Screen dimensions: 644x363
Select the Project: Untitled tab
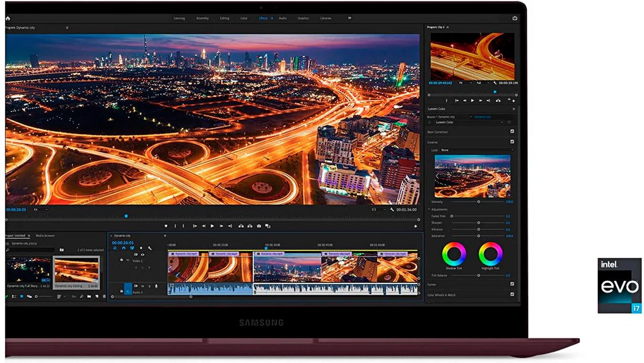[x=15, y=236]
